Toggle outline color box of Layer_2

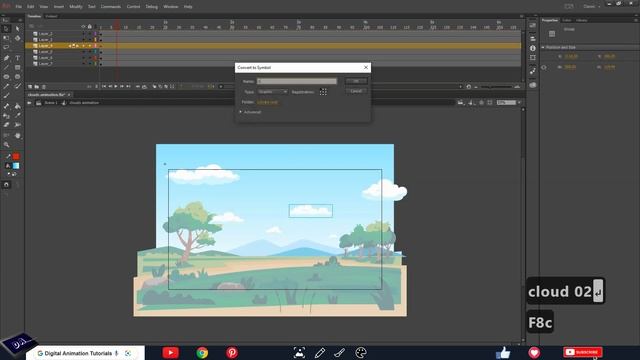pos(96,34)
